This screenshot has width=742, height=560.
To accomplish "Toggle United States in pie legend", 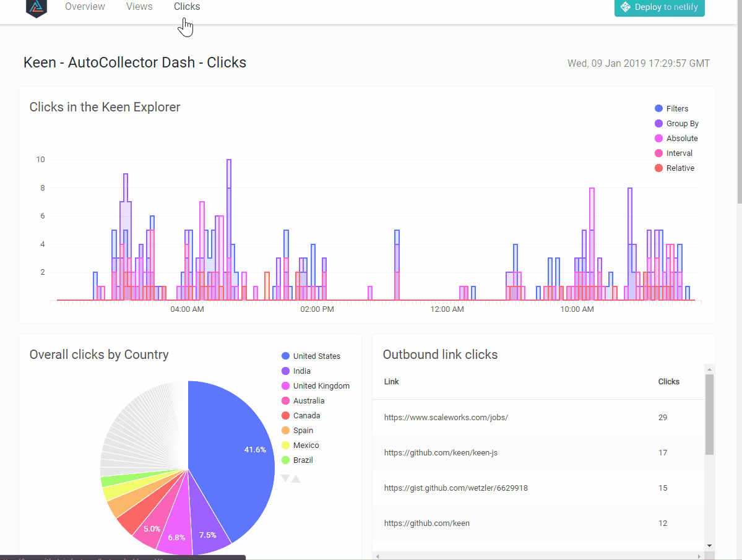I will pyautogui.click(x=311, y=356).
